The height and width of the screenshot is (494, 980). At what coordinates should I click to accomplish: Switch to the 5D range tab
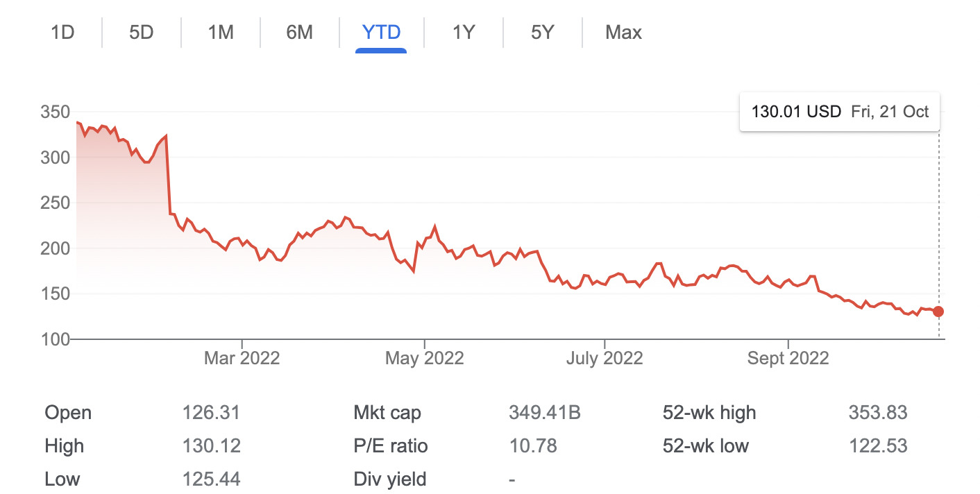pos(142,33)
